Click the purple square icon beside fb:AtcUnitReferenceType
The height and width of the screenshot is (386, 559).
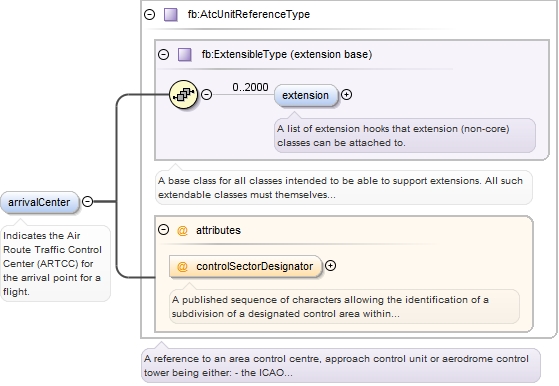[x=170, y=15]
